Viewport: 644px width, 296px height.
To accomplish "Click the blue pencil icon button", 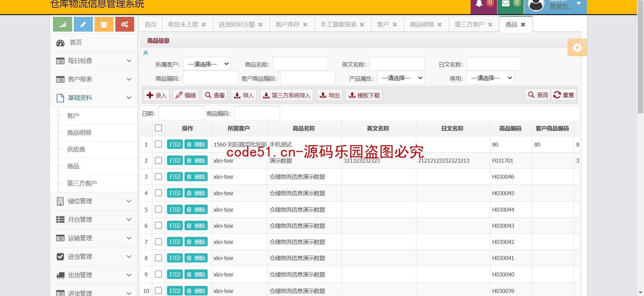I will click(83, 24).
